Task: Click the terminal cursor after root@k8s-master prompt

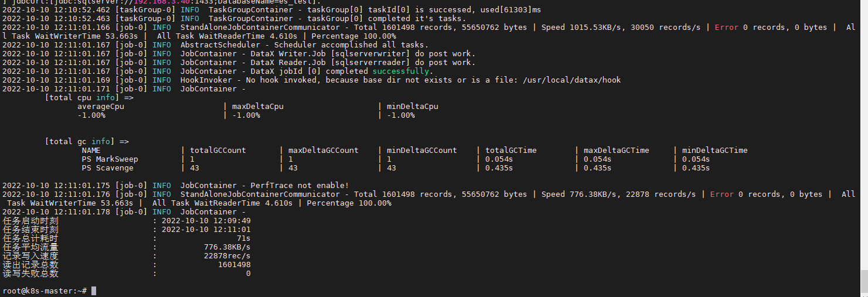Action: (94, 291)
